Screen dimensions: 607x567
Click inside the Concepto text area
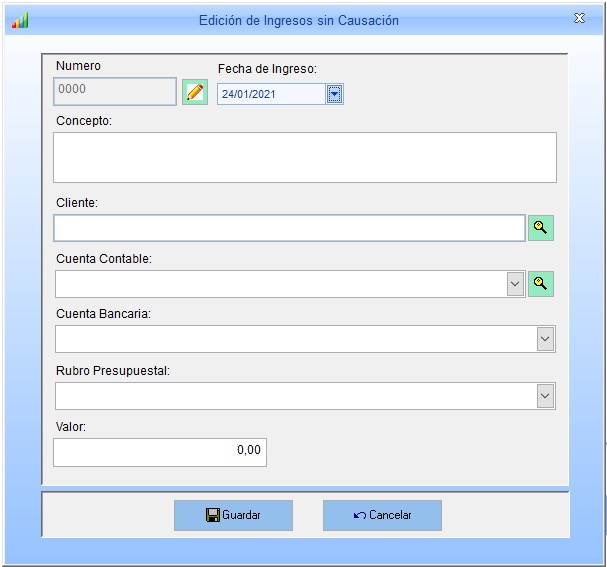click(x=304, y=158)
